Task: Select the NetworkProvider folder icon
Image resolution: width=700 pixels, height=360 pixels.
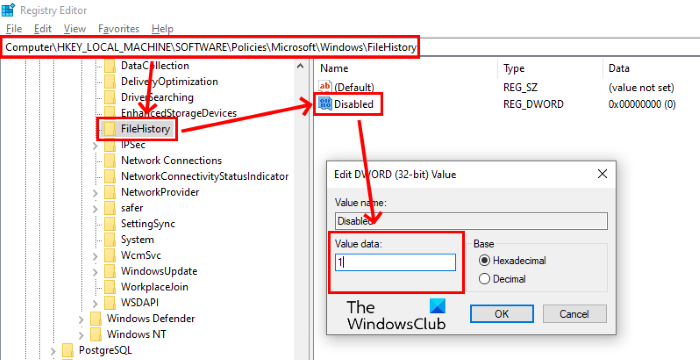Action: pyautogui.click(x=110, y=192)
